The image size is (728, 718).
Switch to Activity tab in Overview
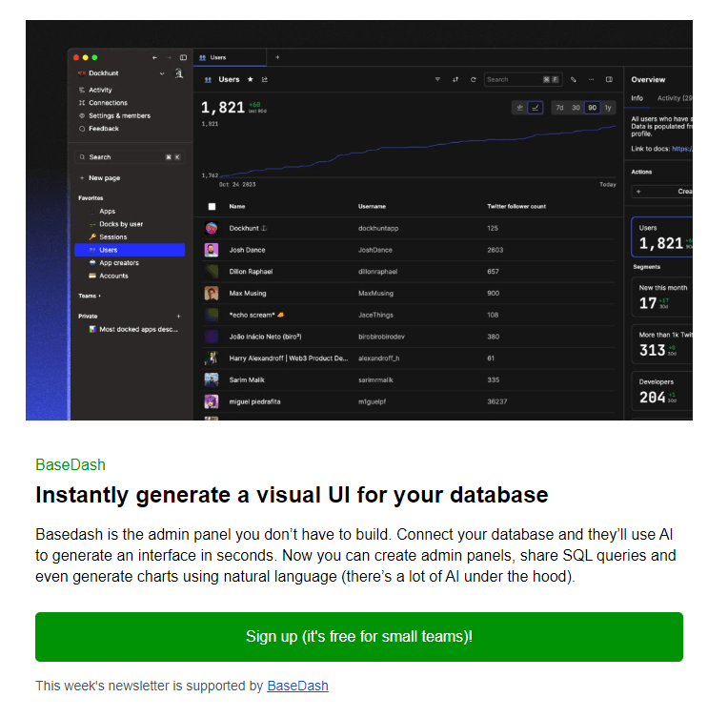674,98
